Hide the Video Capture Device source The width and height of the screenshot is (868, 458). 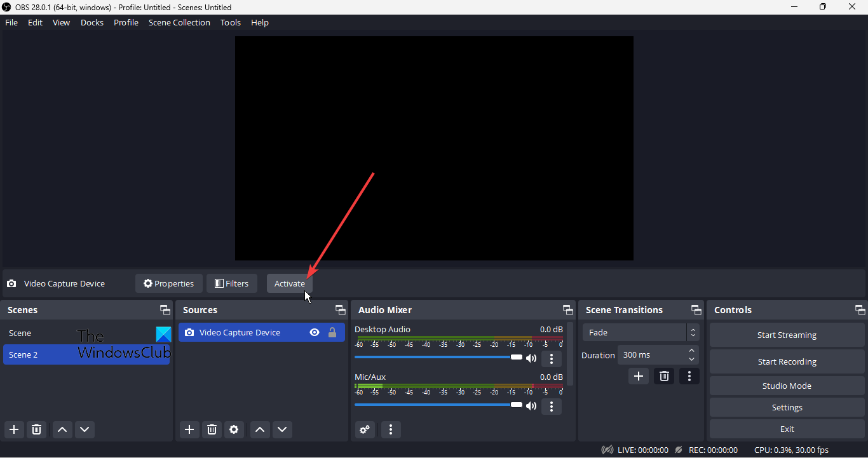(315, 332)
